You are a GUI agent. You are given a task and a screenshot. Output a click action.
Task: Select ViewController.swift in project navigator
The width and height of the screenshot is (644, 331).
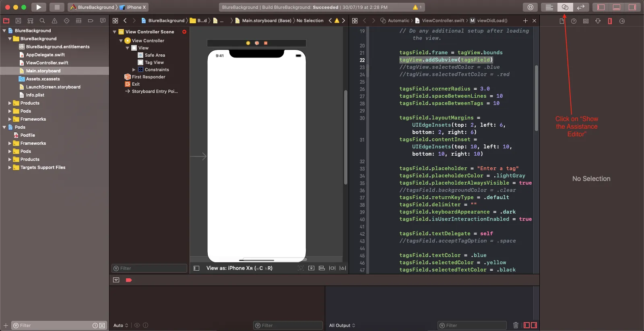(x=47, y=63)
